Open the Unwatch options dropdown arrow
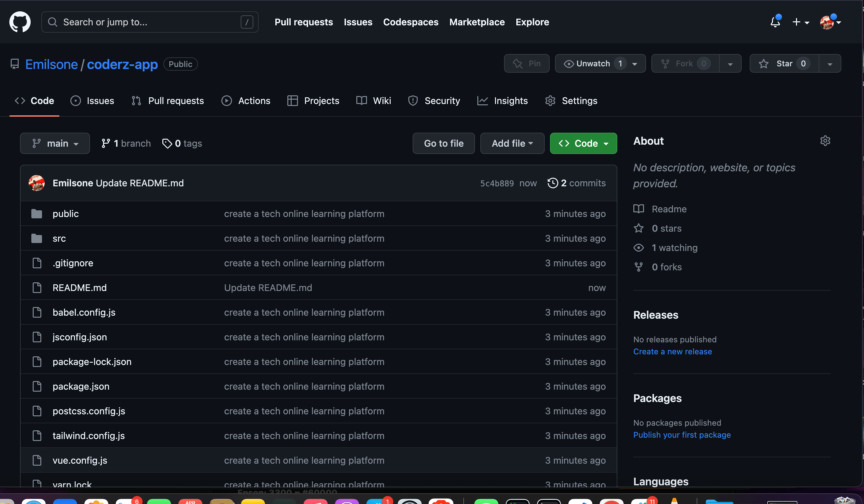 click(x=635, y=64)
